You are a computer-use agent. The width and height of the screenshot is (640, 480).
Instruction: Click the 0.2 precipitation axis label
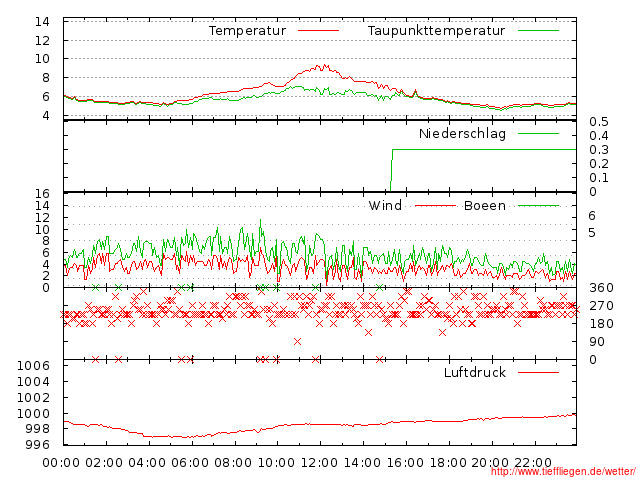(x=599, y=164)
